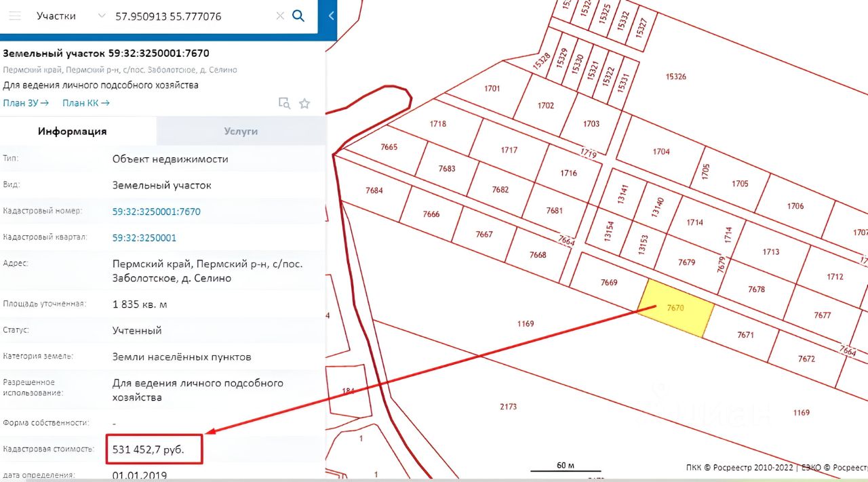Clear the search field with X icon
The width and height of the screenshot is (868, 482).
pos(280,16)
